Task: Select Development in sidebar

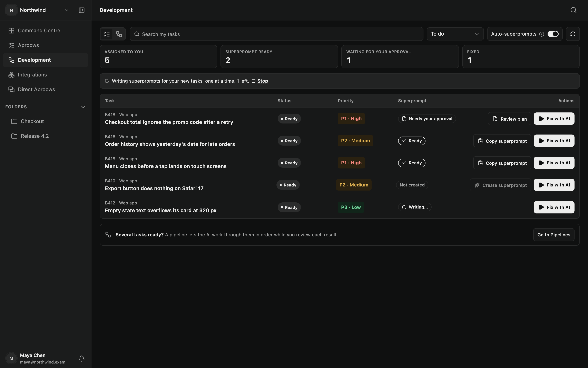Action: [46, 60]
